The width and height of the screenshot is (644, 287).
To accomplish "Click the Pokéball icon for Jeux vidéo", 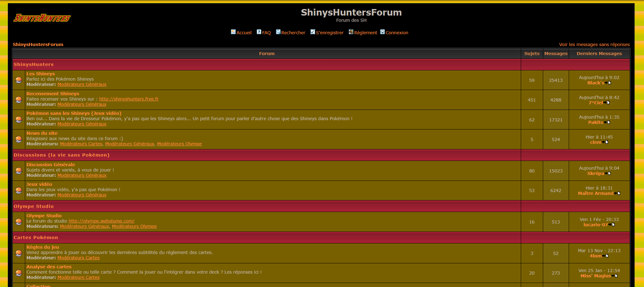I will pyautogui.click(x=19, y=191).
